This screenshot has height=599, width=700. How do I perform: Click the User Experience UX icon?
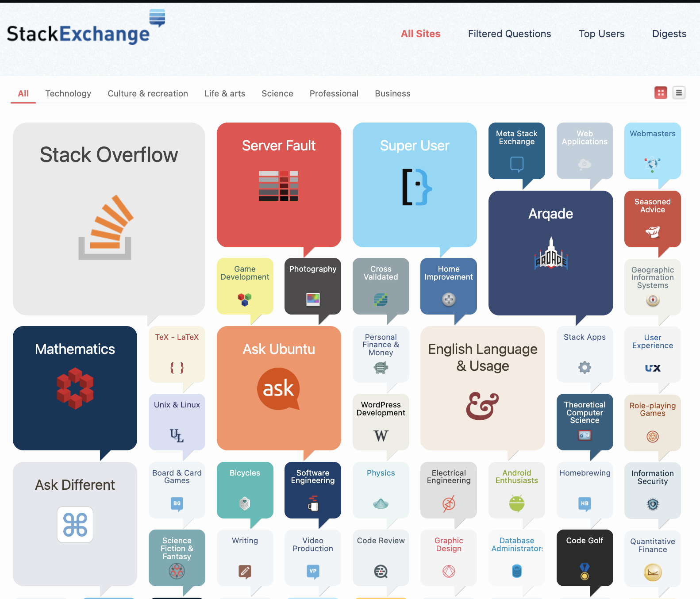653,368
